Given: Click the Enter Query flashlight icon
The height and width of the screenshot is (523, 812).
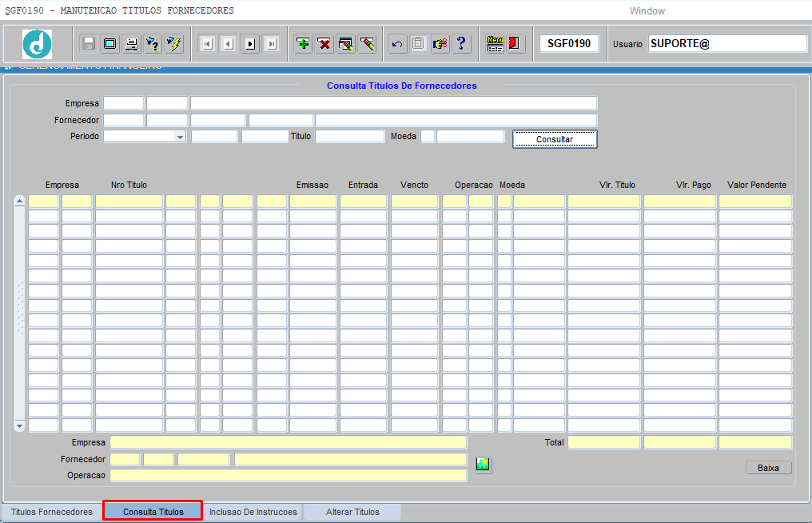Looking at the screenshot, I should [x=153, y=43].
